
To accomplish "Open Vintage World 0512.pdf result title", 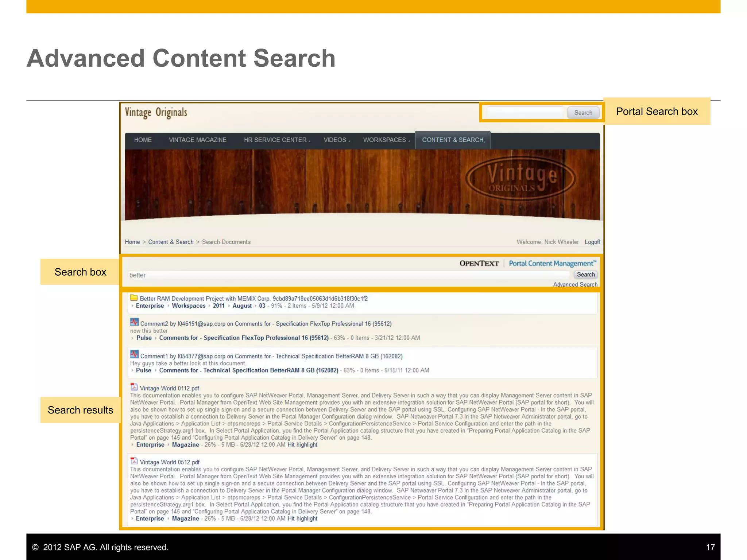I will click(170, 462).
